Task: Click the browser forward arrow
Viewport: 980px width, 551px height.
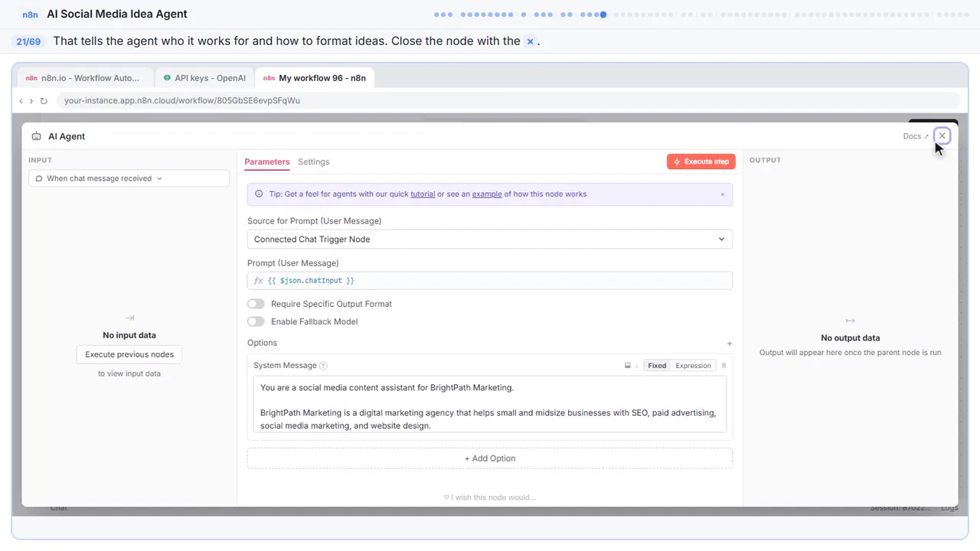Action: click(31, 101)
